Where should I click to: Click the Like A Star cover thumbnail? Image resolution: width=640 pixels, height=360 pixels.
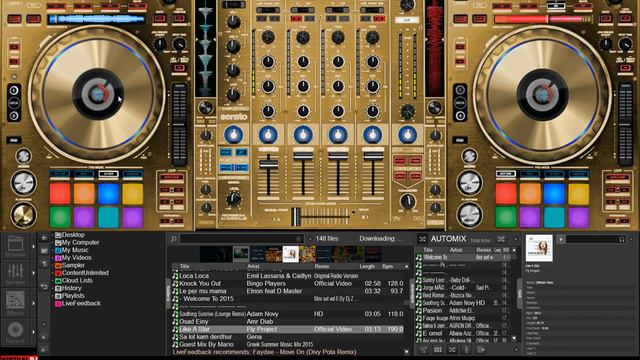point(291,254)
